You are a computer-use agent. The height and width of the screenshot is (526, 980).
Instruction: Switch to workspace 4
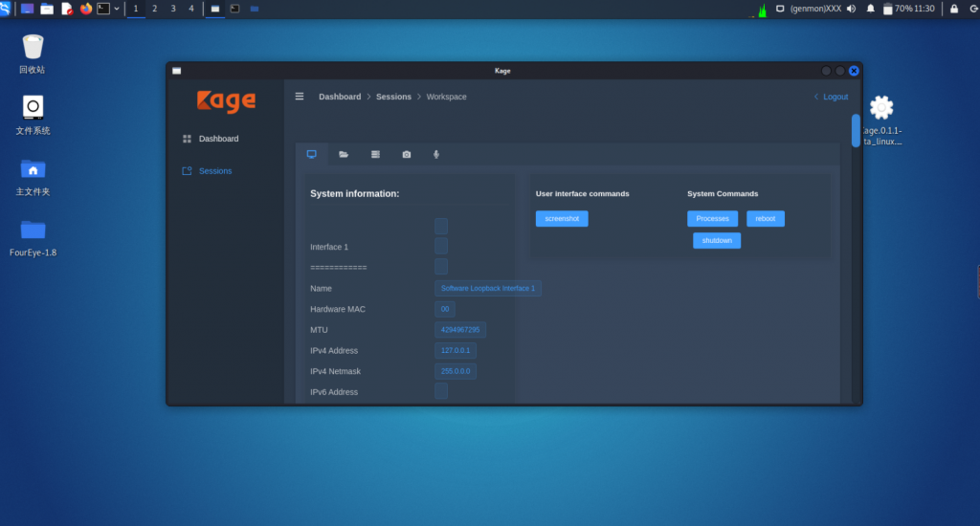(x=191, y=9)
